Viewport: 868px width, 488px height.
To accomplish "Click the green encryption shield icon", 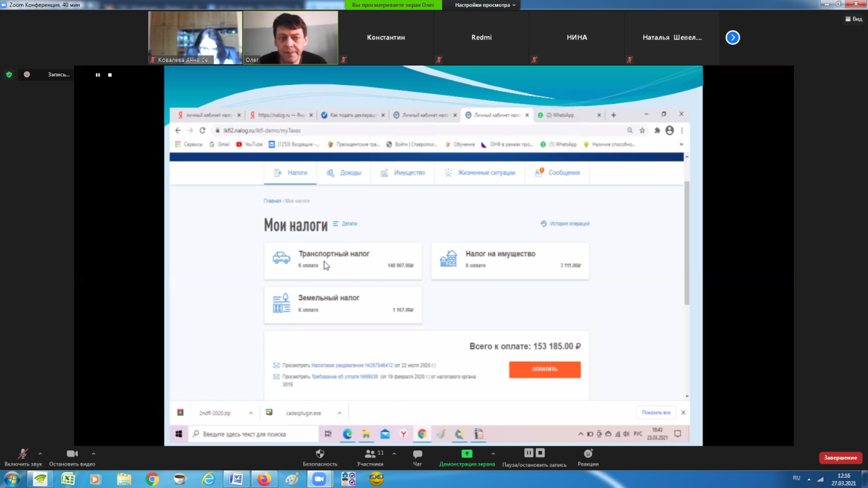I will click(x=9, y=75).
